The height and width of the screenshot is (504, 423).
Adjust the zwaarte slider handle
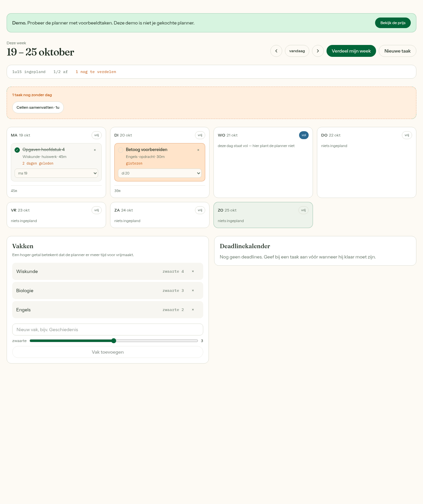click(x=114, y=341)
